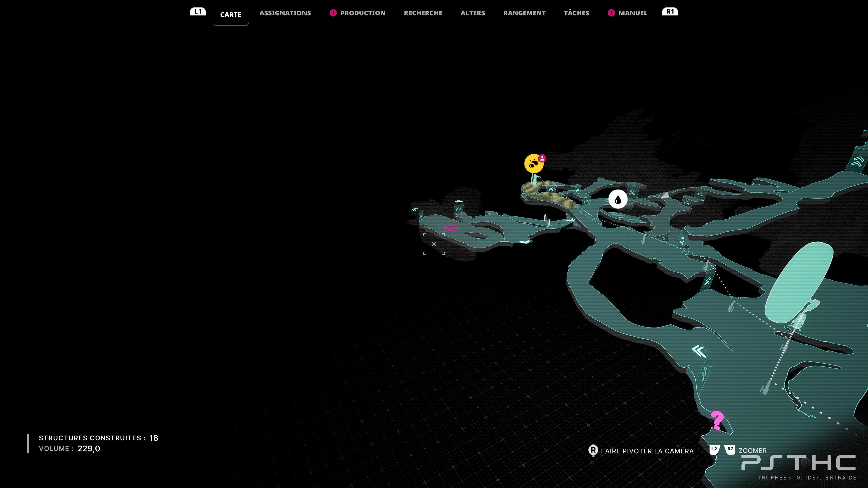Go to the RECHERCHE tab
The image size is (868, 488).
pyautogui.click(x=423, y=13)
